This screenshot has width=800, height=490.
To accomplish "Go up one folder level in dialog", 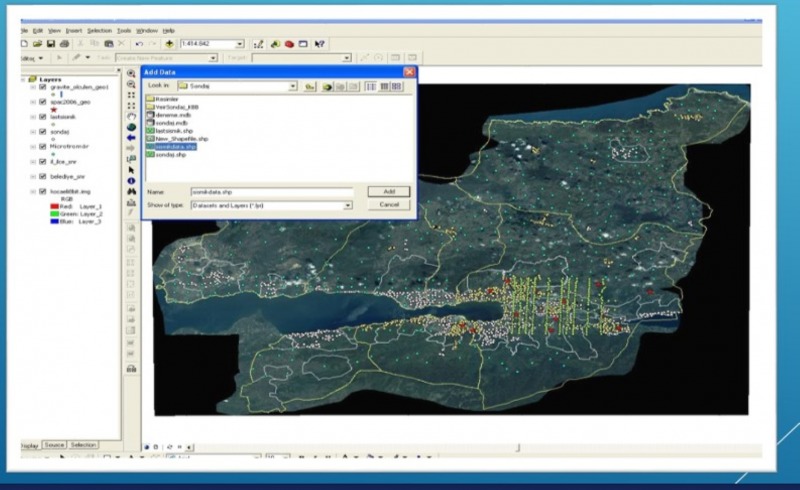I will point(311,87).
